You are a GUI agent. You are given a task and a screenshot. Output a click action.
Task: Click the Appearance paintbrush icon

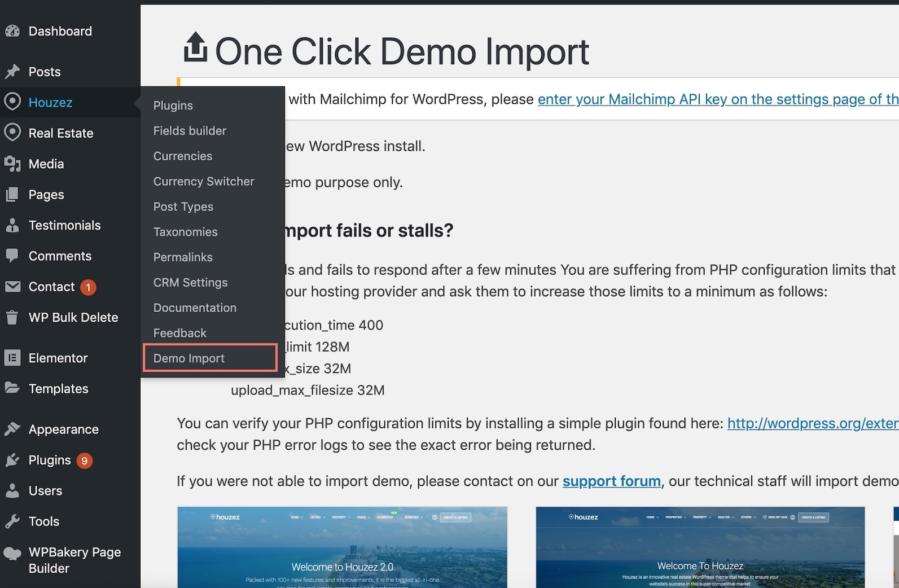12,429
